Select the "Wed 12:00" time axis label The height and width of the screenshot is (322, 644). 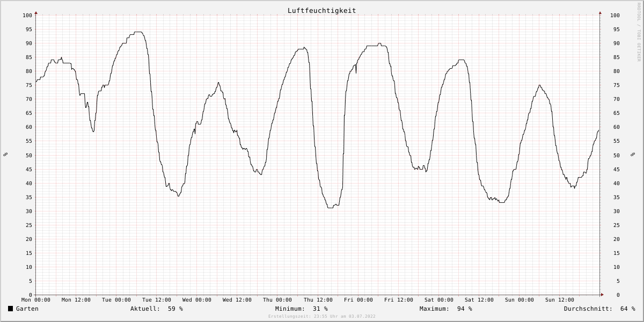237,300
